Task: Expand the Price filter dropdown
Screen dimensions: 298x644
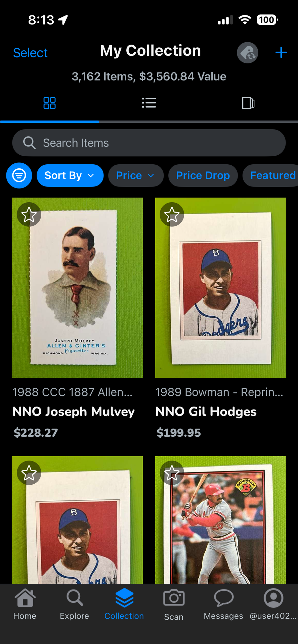Action: [136, 175]
